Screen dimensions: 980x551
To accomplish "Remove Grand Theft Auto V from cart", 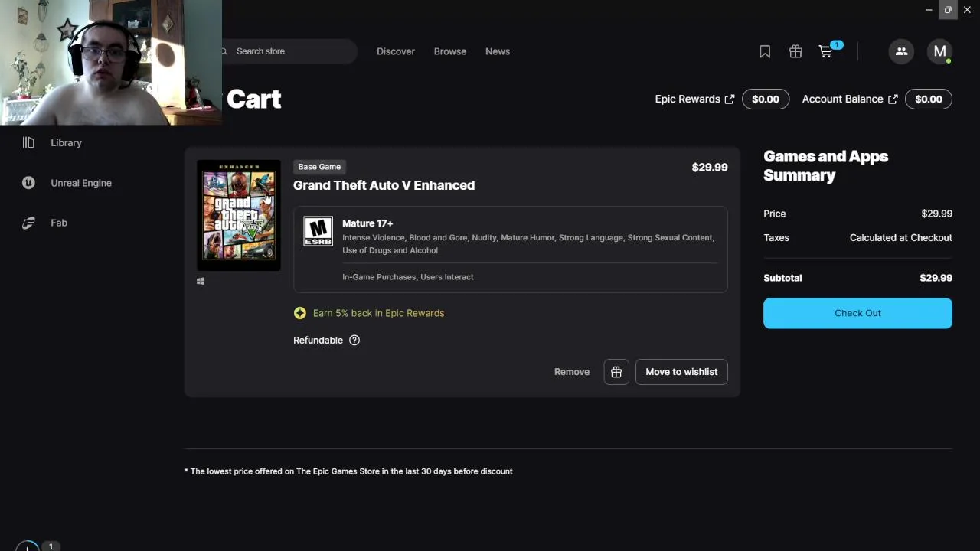I will tap(572, 372).
